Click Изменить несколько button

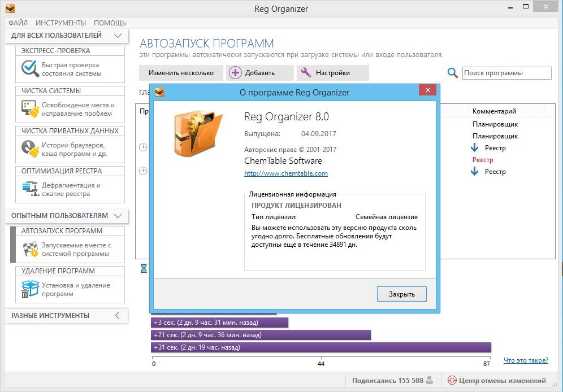tap(181, 73)
